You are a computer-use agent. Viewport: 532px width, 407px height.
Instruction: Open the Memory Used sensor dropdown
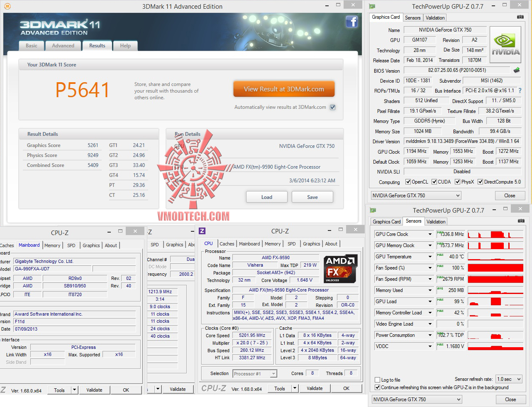pos(430,290)
